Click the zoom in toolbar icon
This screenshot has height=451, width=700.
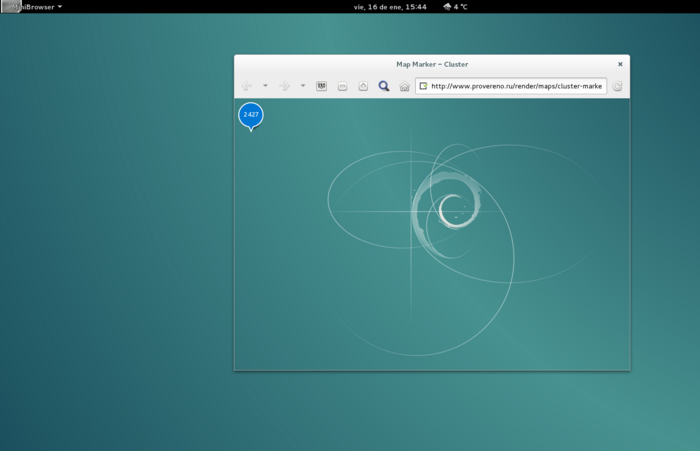click(x=363, y=86)
